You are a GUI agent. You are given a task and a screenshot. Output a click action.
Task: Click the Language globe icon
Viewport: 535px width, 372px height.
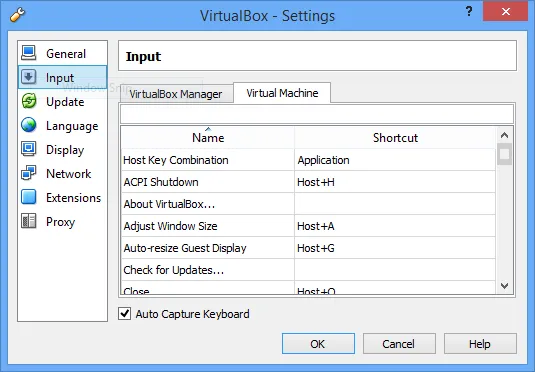click(x=29, y=125)
